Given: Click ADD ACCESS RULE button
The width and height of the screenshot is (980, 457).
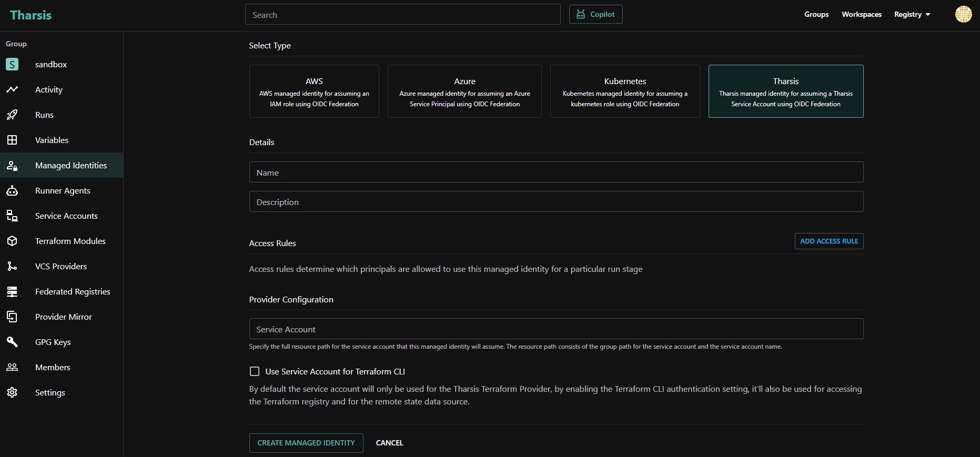Looking at the screenshot, I should click(x=829, y=241).
